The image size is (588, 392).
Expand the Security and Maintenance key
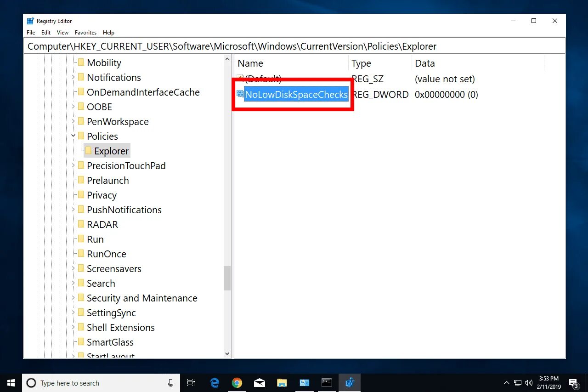pos(73,298)
